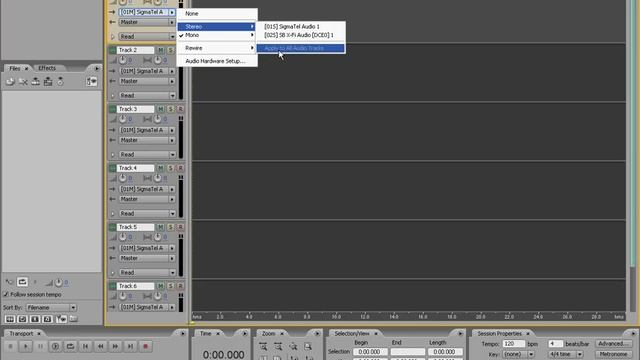Click Zoom In Horizontally icon
This screenshot has height=360, width=640.
click(x=263, y=347)
